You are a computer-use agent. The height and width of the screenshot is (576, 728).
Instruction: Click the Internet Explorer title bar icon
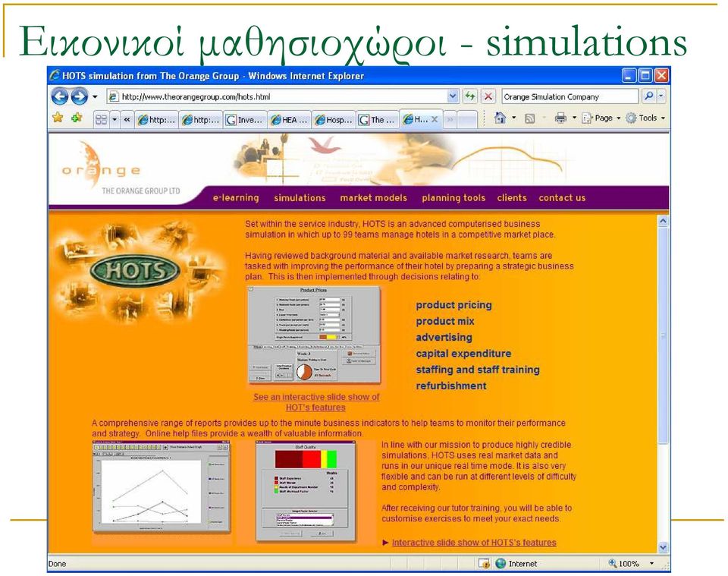pyautogui.click(x=55, y=75)
